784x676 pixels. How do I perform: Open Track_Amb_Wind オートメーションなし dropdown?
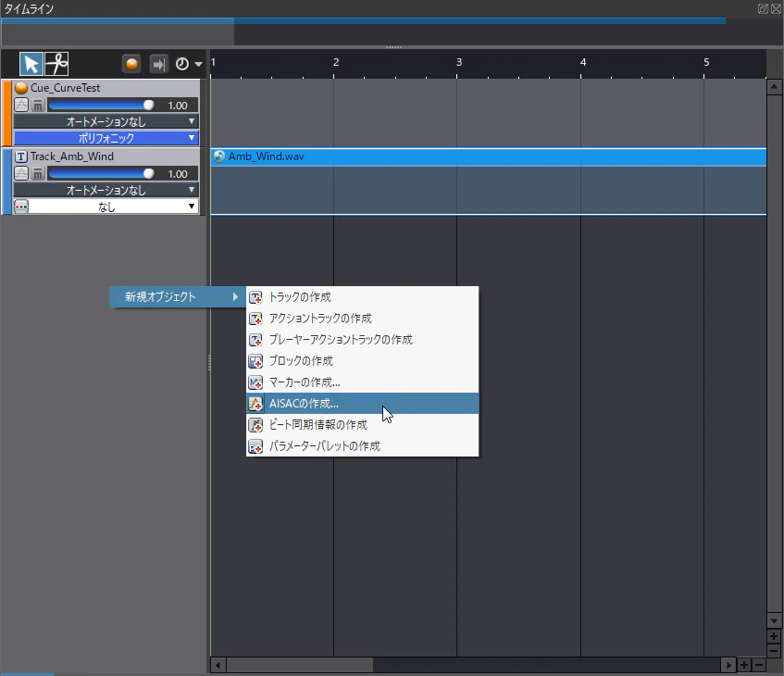[x=106, y=190]
